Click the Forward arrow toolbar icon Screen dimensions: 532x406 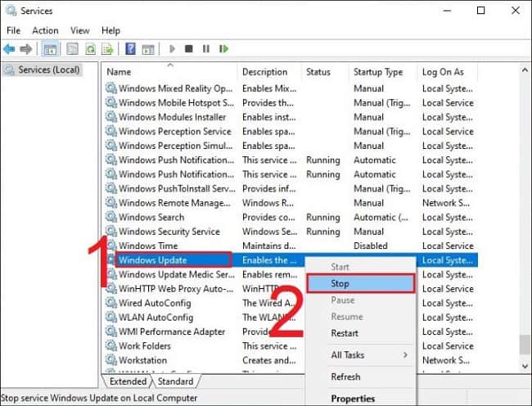26,49
